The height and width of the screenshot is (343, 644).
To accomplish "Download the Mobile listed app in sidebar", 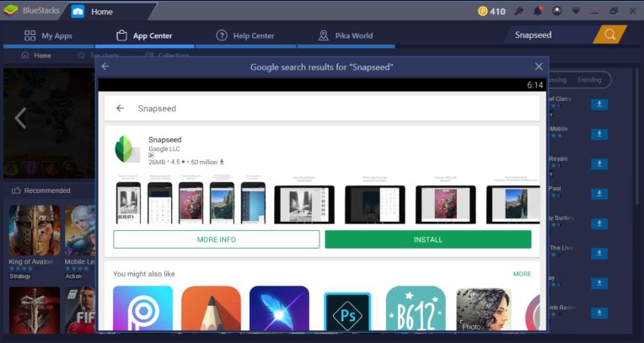I will pyautogui.click(x=599, y=134).
